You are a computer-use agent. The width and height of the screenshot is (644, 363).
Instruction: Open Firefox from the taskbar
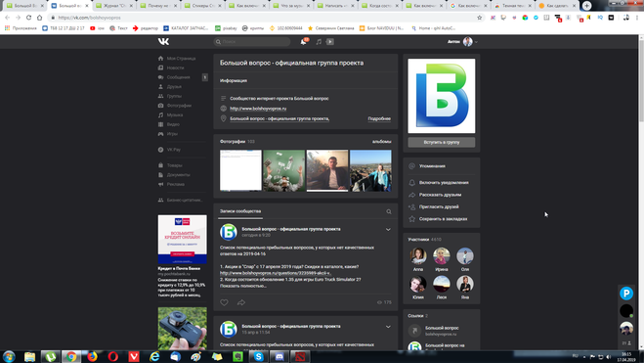pyautogui.click(x=93, y=356)
